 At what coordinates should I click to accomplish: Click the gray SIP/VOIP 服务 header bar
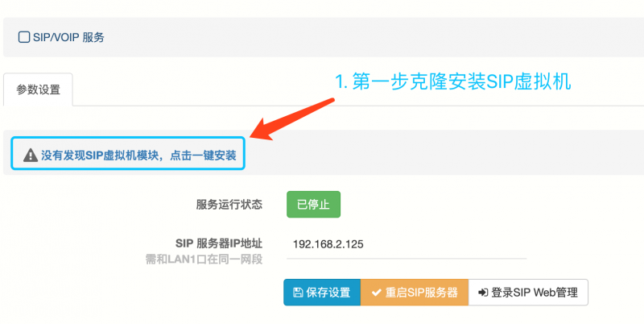(324, 37)
